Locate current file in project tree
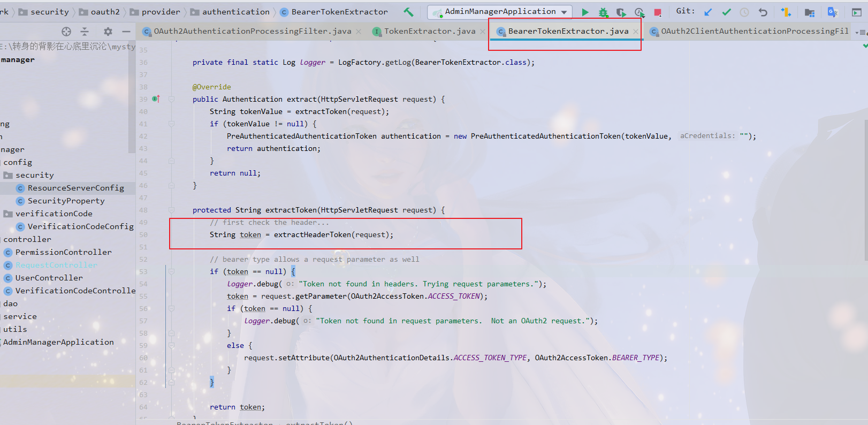 [66, 32]
